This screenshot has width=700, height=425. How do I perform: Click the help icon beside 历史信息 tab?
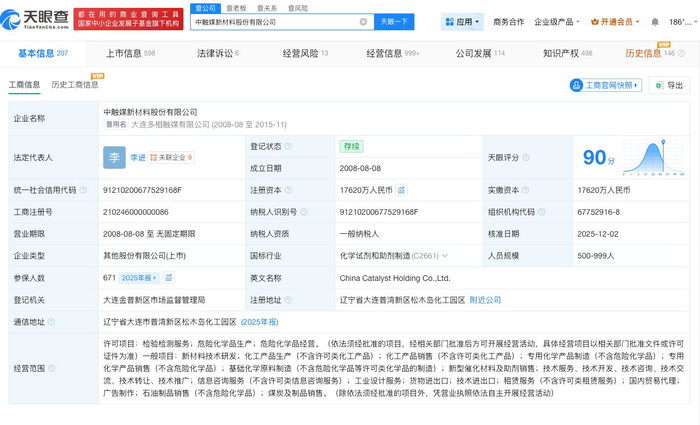(681, 53)
